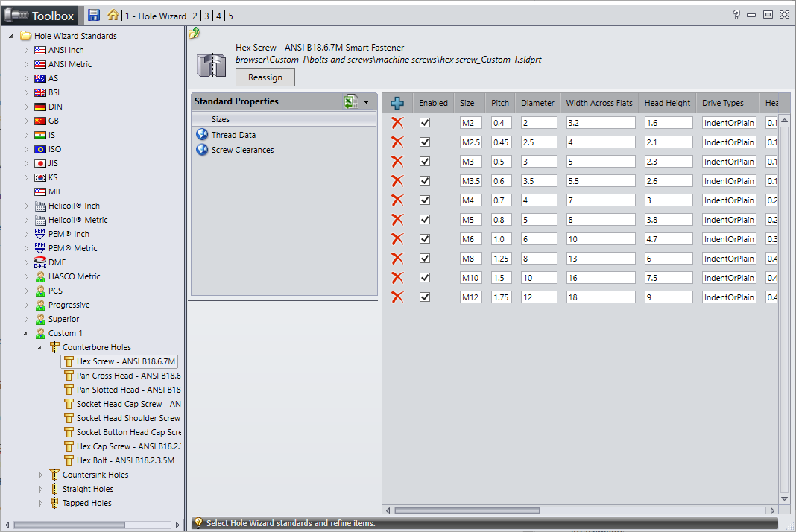Image resolution: width=796 pixels, height=532 pixels.
Task: Open the Standard Properties dropdown arrow
Action: point(367,101)
